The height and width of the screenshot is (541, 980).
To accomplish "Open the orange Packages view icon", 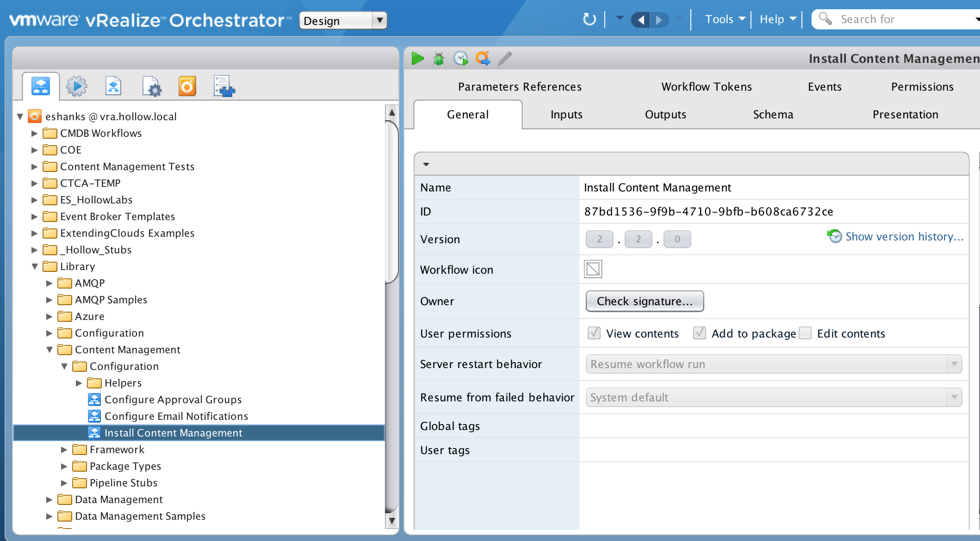I will point(187,86).
